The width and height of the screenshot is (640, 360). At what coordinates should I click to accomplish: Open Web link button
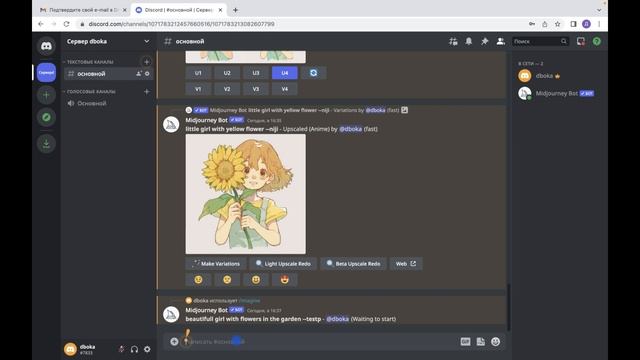(x=406, y=264)
